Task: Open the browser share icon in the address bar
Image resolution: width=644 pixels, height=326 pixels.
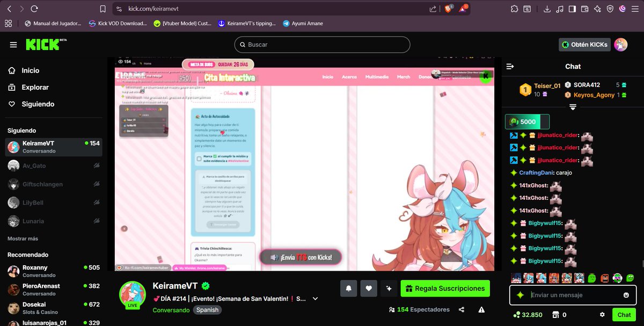Action: [433, 9]
